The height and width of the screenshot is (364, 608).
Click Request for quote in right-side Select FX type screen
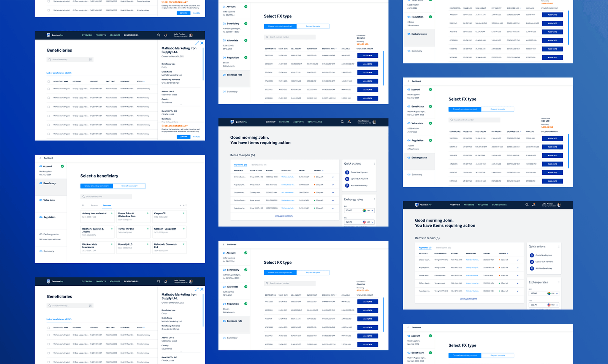pyautogui.click(x=497, y=109)
